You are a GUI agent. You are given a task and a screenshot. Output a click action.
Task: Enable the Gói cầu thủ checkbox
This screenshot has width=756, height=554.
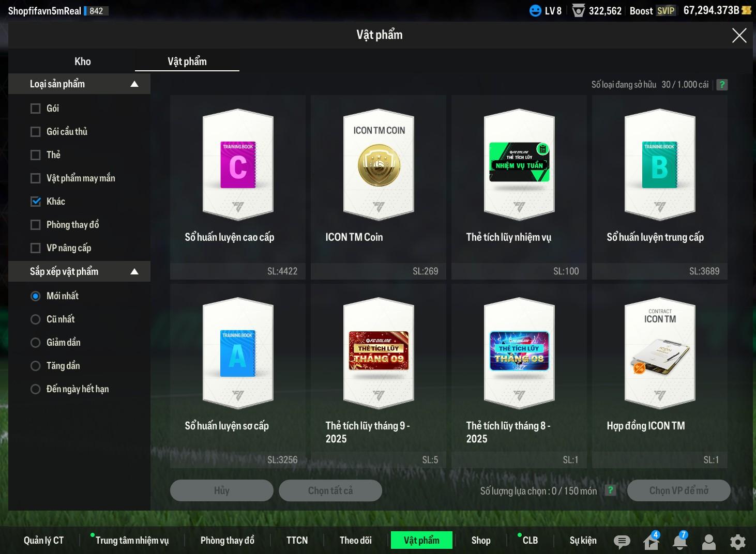click(x=36, y=132)
